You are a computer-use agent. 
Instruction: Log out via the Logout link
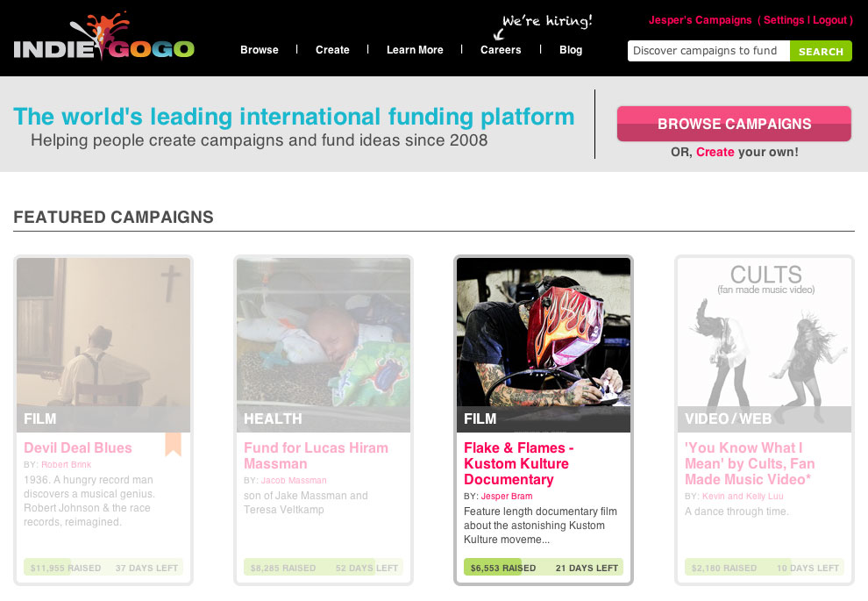pos(829,20)
